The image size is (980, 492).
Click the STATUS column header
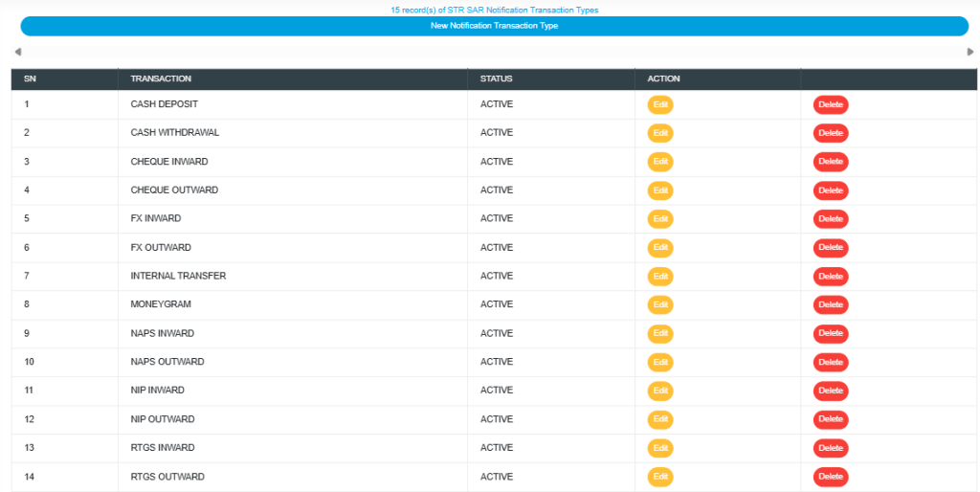(496, 78)
